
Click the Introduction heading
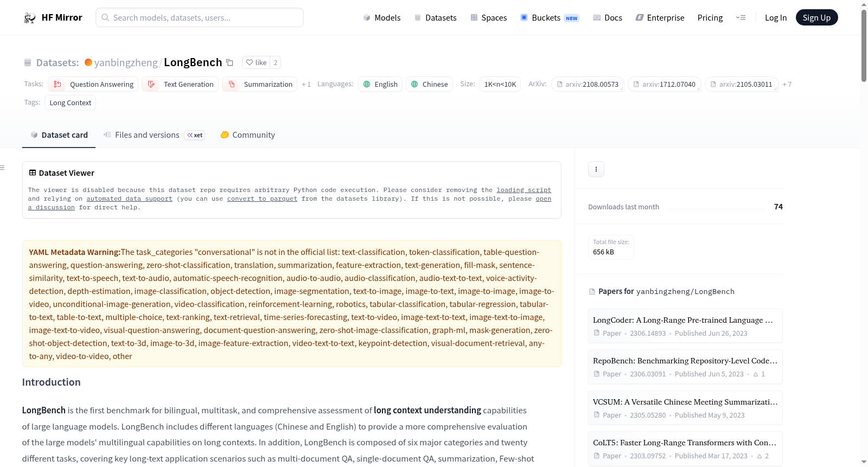point(51,382)
